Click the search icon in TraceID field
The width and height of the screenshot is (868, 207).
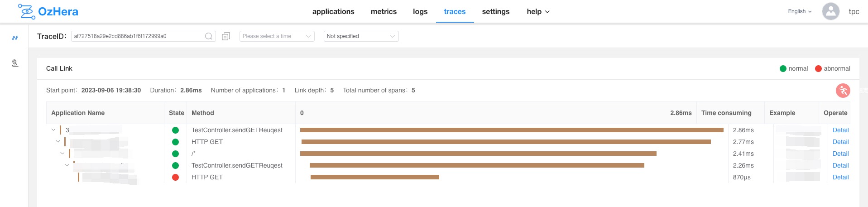[x=209, y=36]
